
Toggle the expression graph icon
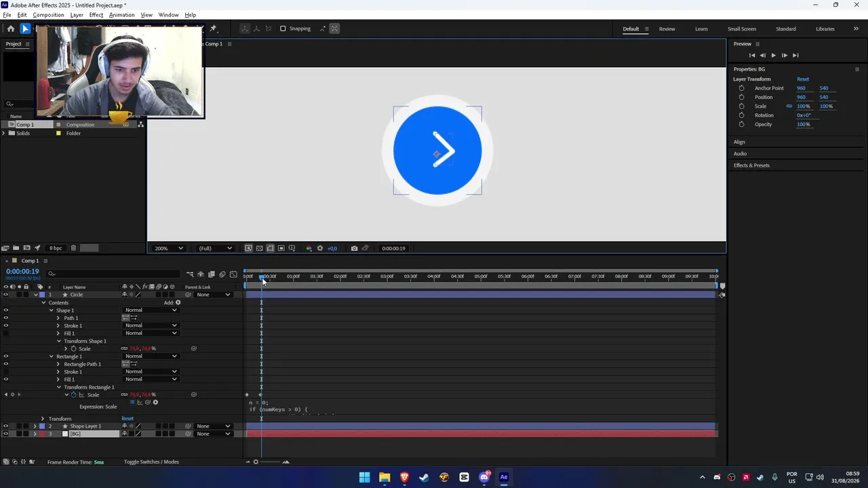(x=140, y=403)
